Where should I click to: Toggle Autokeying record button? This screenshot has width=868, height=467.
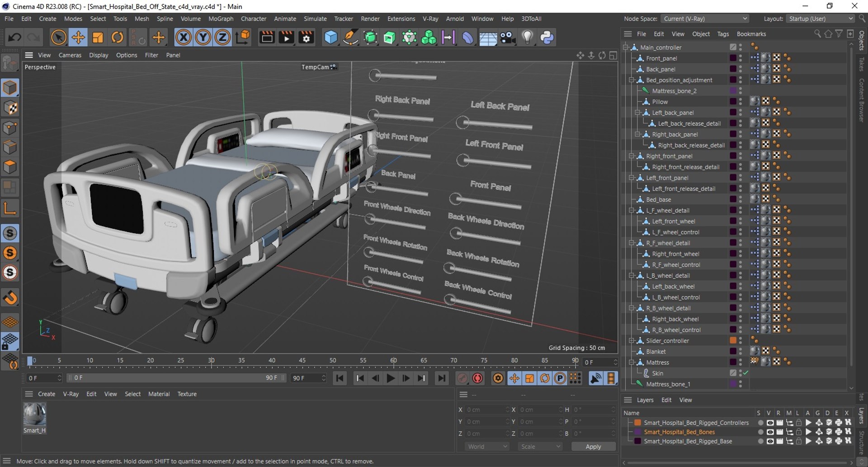click(477, 378)
